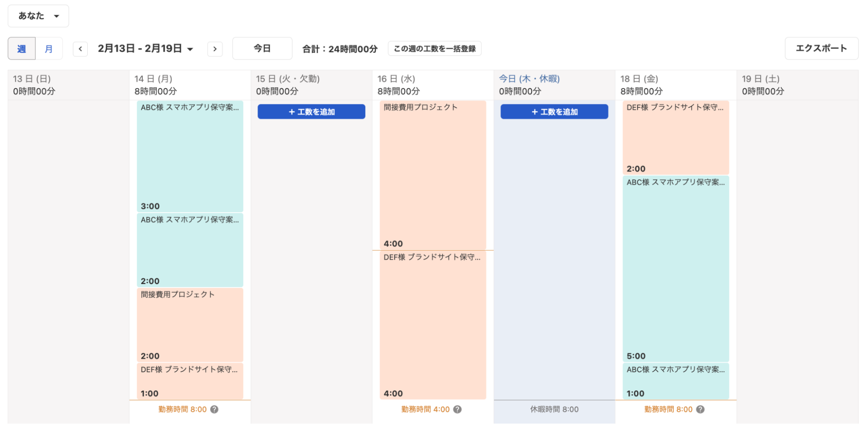This screenshot has width=868, height=424.
Task: Click the 今日 (木・休暇) column header
Action: 554,85
